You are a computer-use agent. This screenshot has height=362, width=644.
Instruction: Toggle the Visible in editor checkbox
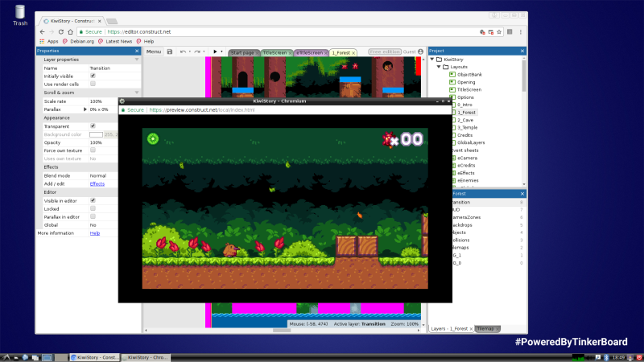click(x=93, y=200)
